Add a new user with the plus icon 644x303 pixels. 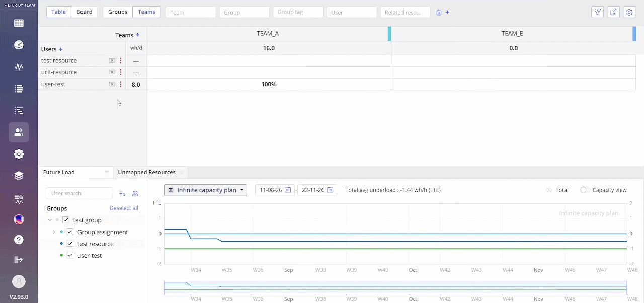(x=61, y=49)
